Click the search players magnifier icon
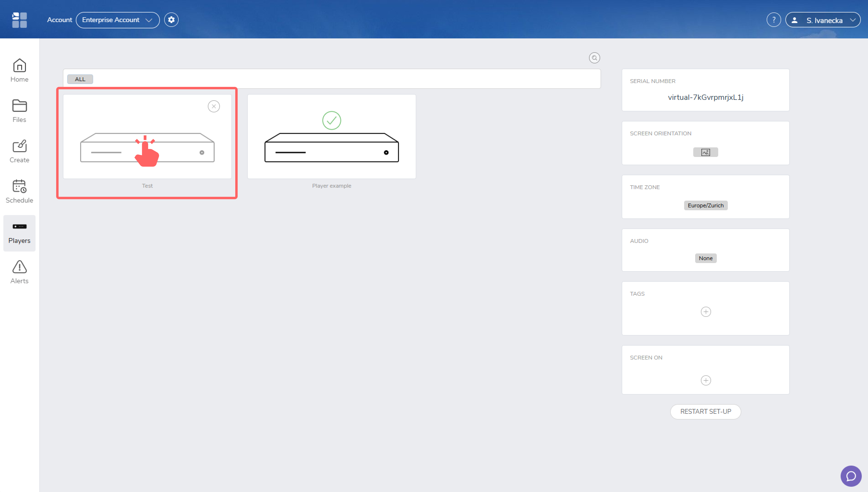The width and height of the screenshot is (868, 492). 594,58
